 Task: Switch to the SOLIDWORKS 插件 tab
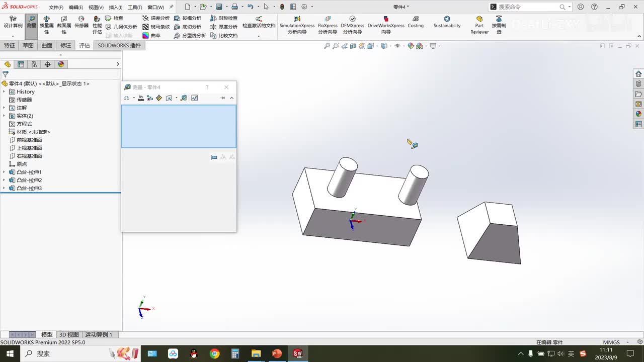coord(119,45)
